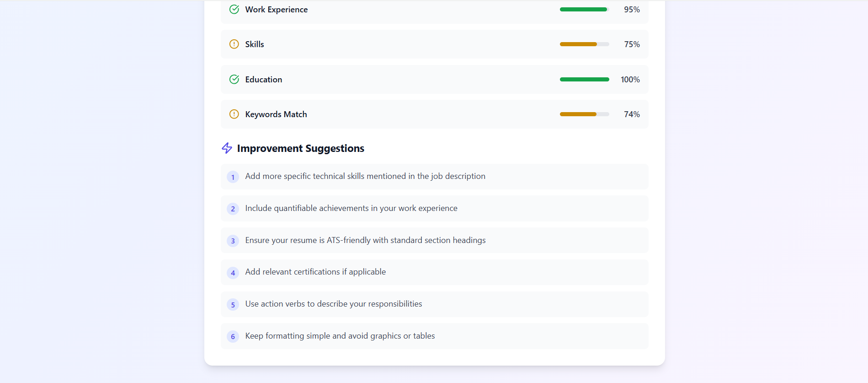Click badge number 3 beside ATS-friendly suggestion

click(233, 241)
